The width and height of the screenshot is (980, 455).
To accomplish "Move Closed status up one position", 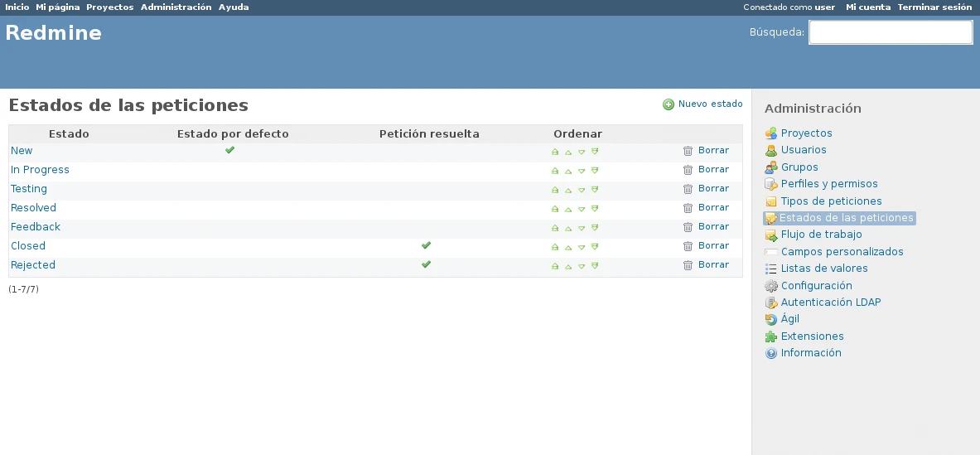I will pos(568,247).
